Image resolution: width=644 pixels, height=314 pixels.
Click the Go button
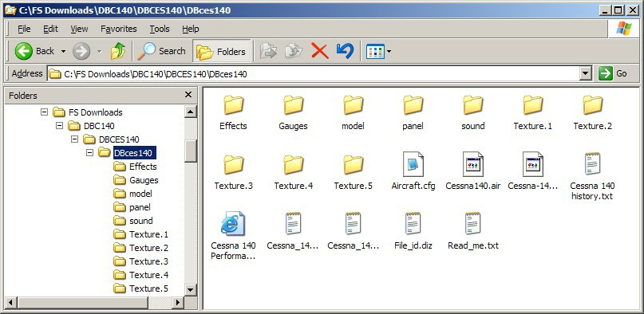pos(613,74)
